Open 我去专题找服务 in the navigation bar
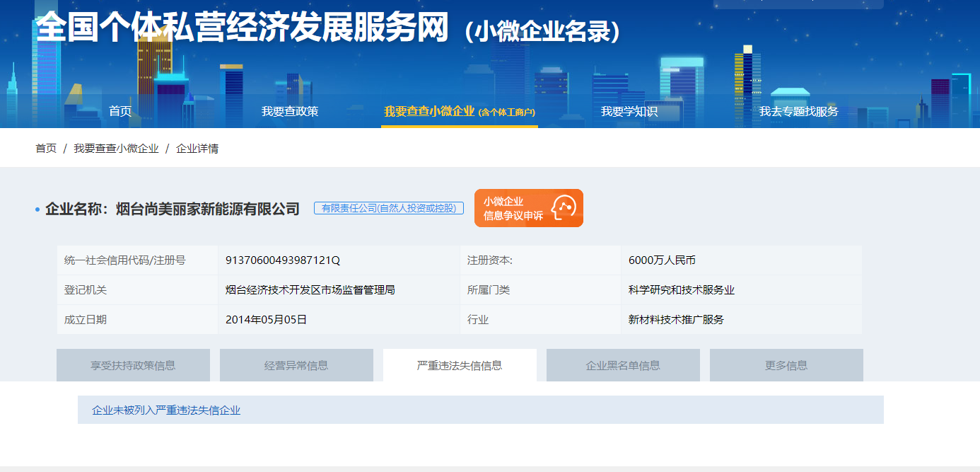This screenshot has width=980, height=472. (x=799, y=111)
